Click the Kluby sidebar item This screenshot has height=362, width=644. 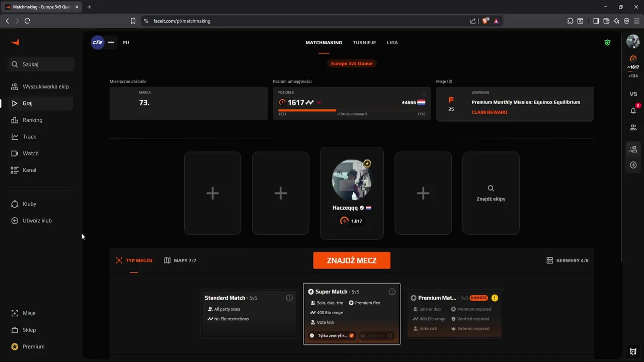pos(40,204)
